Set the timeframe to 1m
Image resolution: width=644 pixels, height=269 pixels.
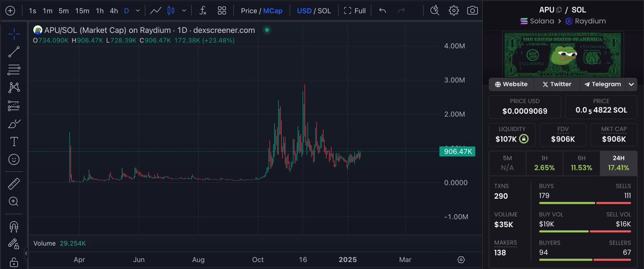pyautogui.click(x=48, y=11)
